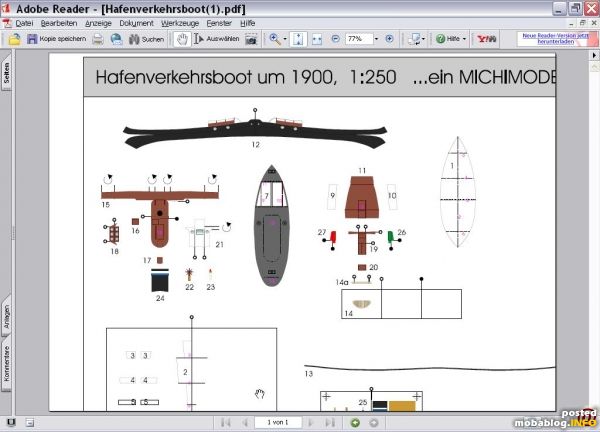The height and width of the screenshot is (432, 600).
Task: Fit page height to window
Action: coord(298,39)
